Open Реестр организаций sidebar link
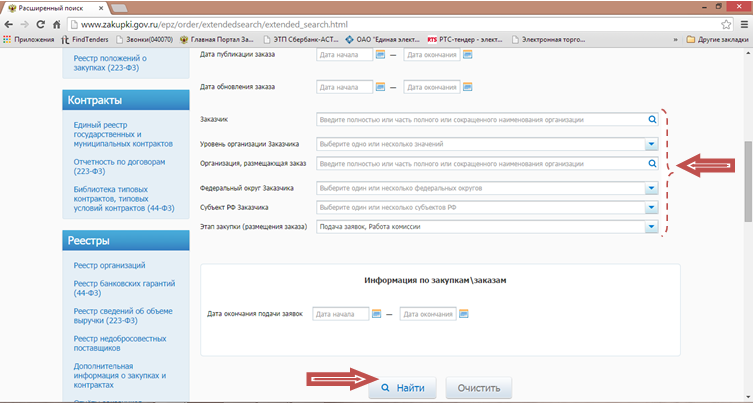The image size is (753, 403). [x=110, y=265]
